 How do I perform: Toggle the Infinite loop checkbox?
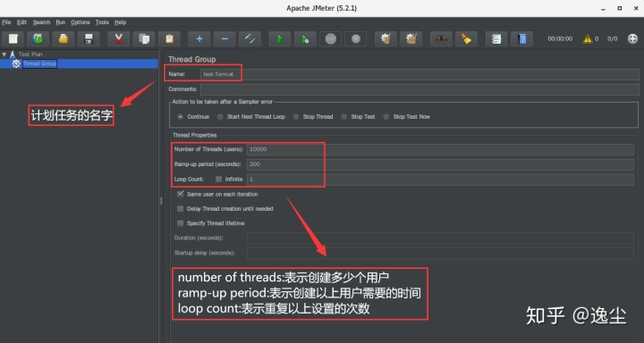point(218,179)
